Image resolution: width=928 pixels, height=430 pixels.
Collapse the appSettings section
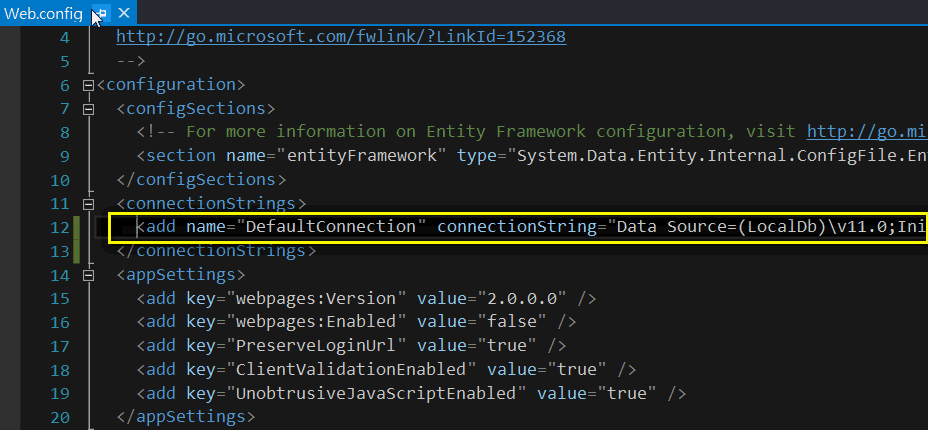click(x=88, y=275)
